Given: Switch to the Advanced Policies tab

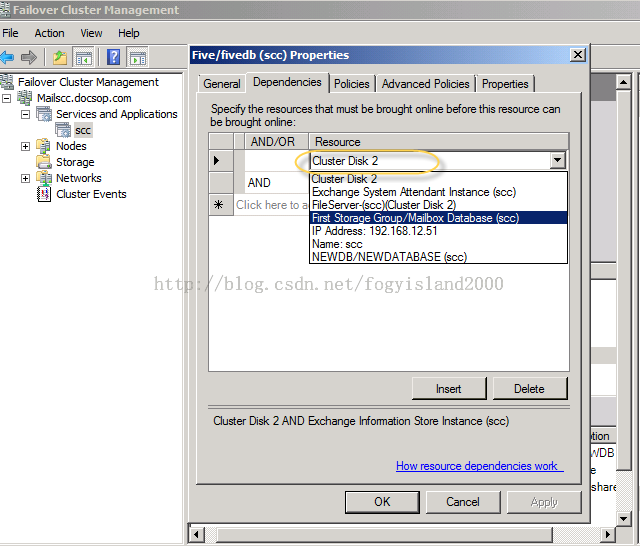Looking at the screenshot, I should point(425,84).
